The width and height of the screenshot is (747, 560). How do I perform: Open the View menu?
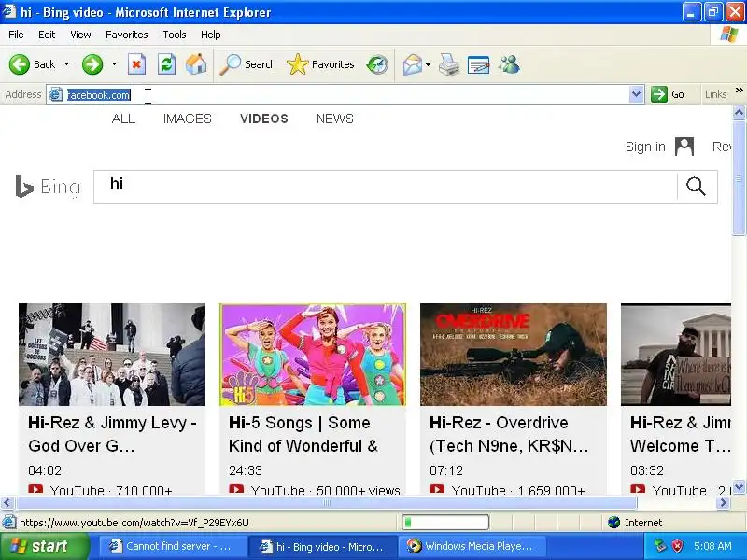pyautogui.click(x=80, y=35)
